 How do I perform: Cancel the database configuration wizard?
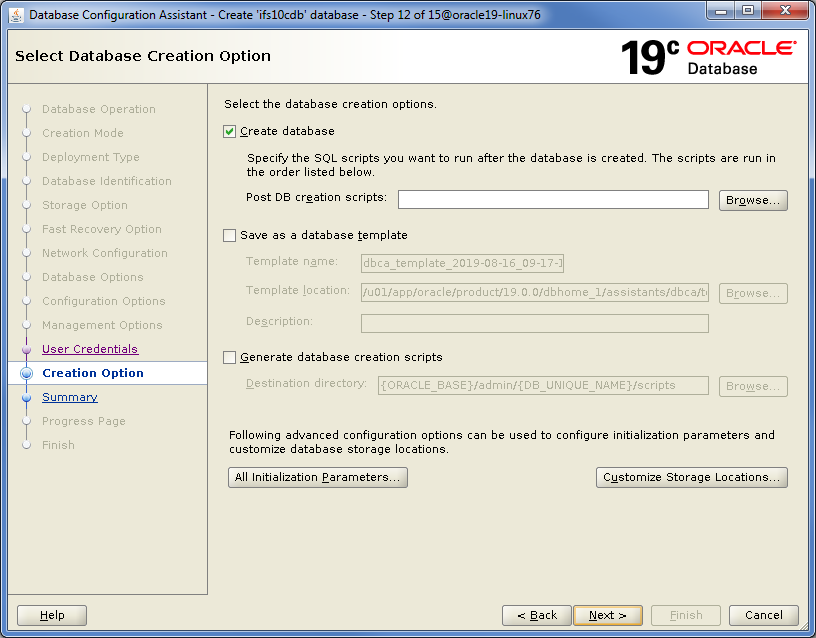tap(763, 615)
